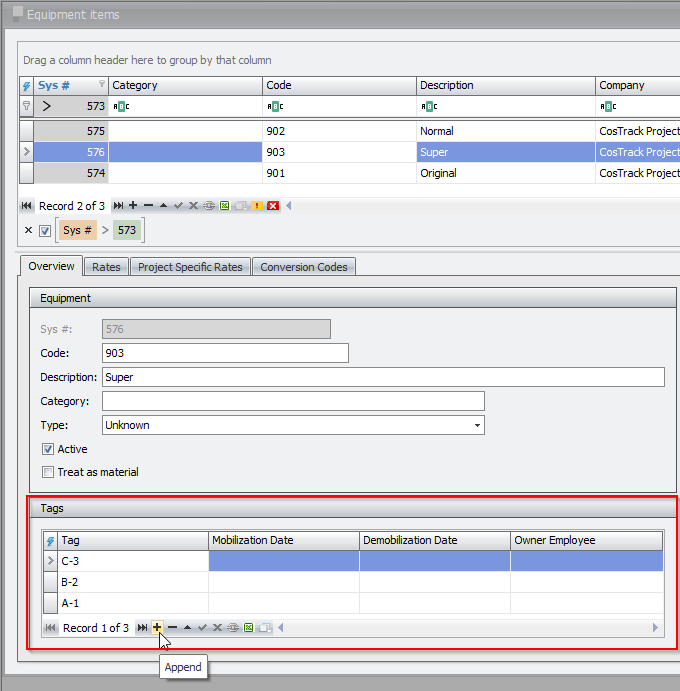Click edit triangle in equipment navigator
The width and height of the screenshot is (680, 691).
point(163,206)
